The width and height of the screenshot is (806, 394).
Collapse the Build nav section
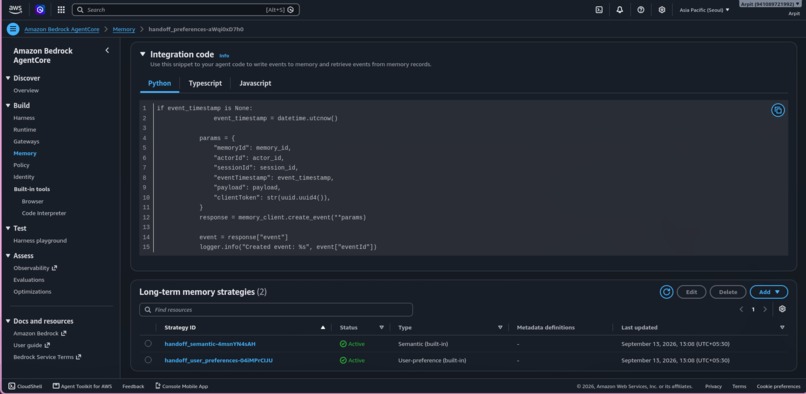[x=8, y=105]
